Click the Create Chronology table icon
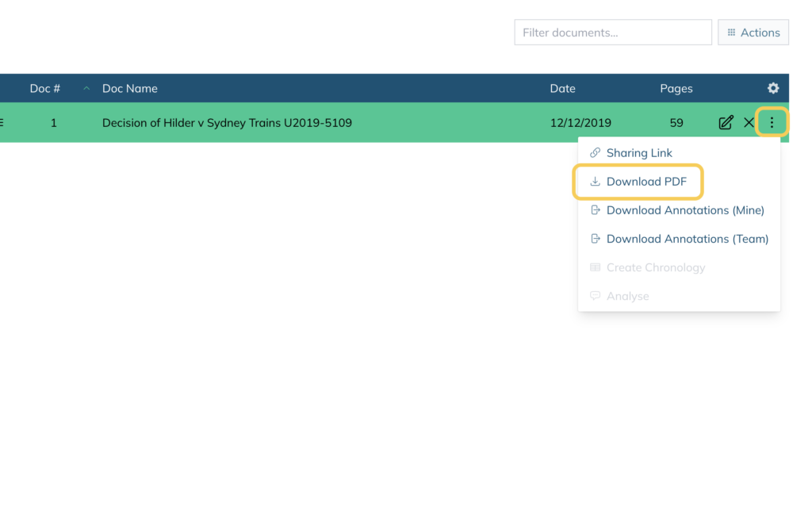Viewport: 812px width, 522px height. [595, 267]
